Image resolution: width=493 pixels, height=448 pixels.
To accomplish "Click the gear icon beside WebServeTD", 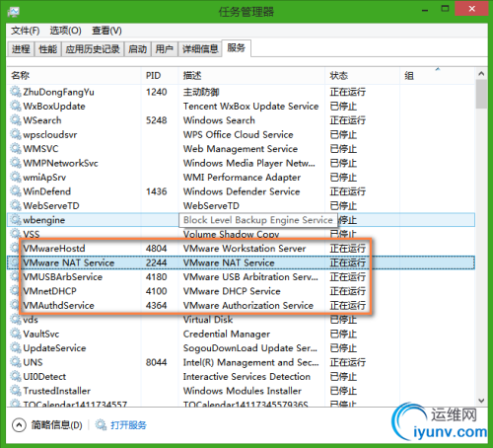I will click(x=16, y=205).
